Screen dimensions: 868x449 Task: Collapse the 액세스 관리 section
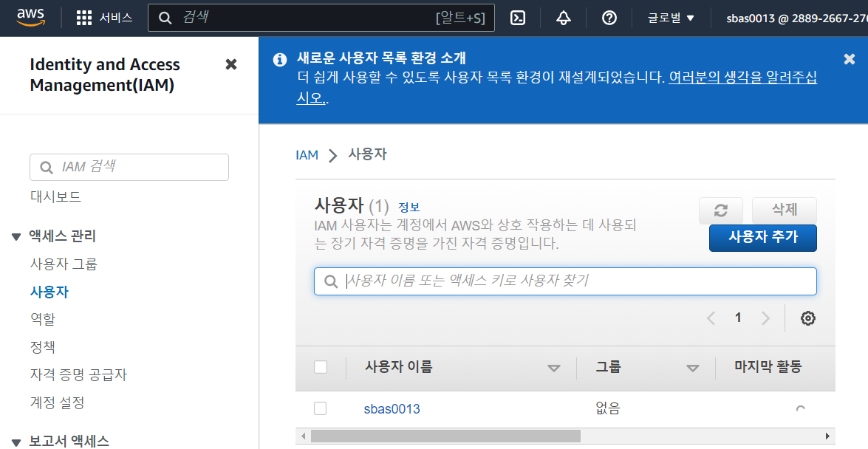pyautogui.click(x=16, y=236)
